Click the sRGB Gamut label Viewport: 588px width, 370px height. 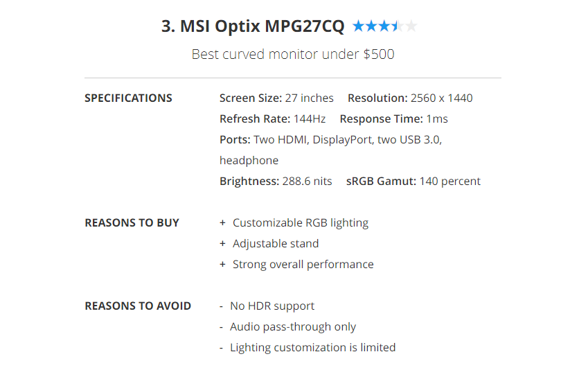point(381,182)
